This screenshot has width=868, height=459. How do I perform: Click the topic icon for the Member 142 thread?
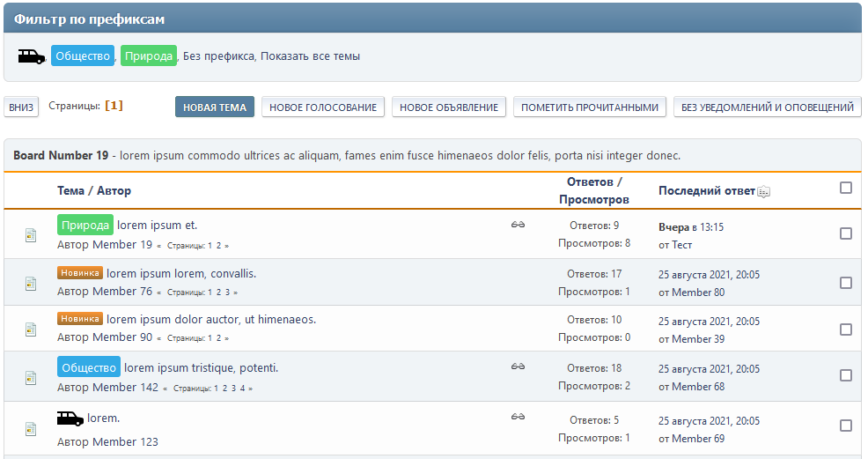tap(31, 377)
